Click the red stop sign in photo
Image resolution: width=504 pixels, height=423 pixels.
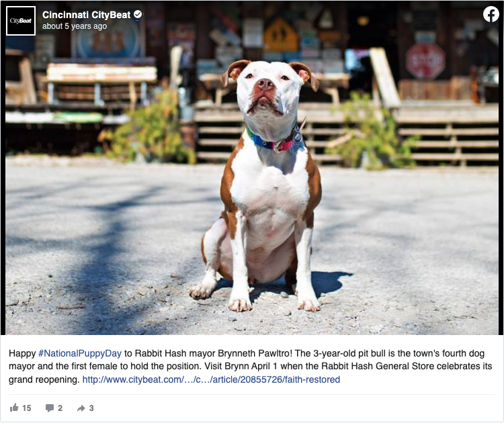coord(425,61)
